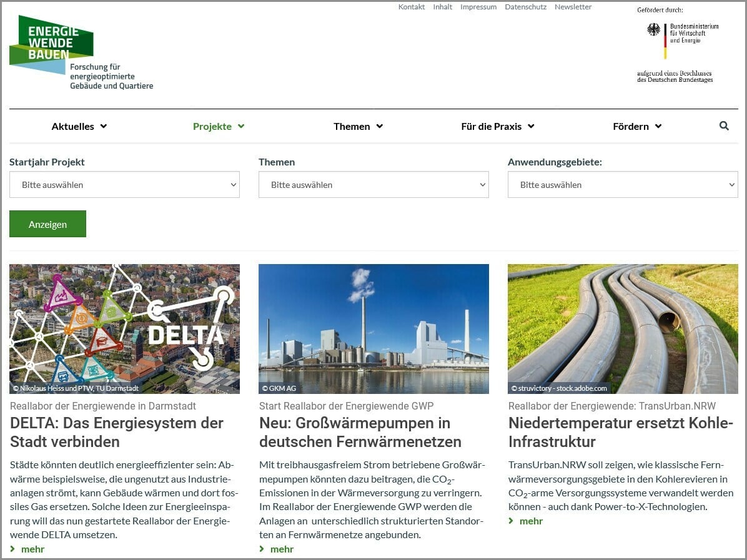Open the DELTA aerial city thumbnail
The height and width of the screenshot is (560, 747).
124,328
